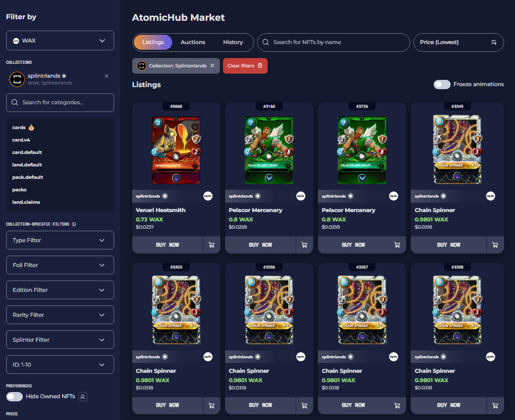
Task: Select the card.default category
Action: (x=27, y=152)
